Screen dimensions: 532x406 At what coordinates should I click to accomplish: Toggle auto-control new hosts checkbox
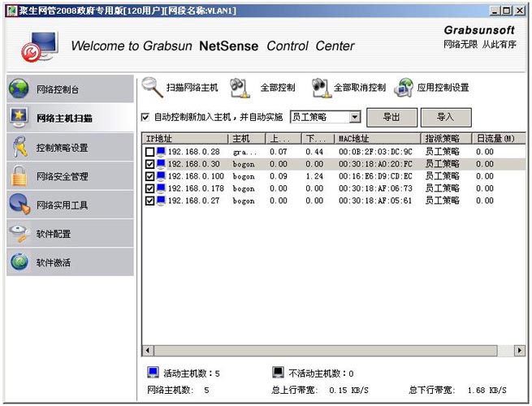tap(145, 117)
